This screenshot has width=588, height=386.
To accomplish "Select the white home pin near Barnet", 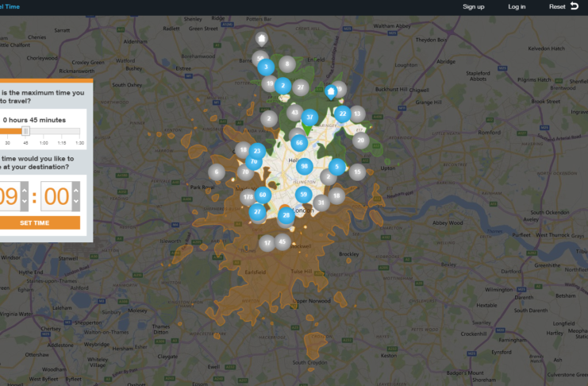I will (262, 38).
